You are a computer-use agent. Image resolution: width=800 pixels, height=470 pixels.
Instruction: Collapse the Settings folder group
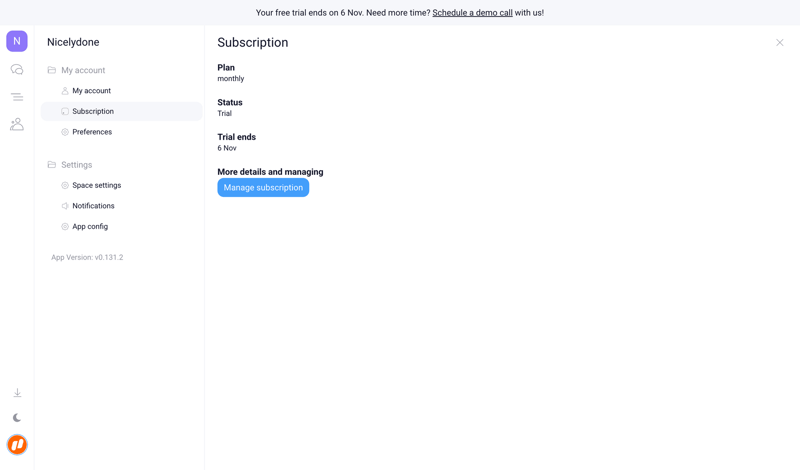tap(70, 165)
